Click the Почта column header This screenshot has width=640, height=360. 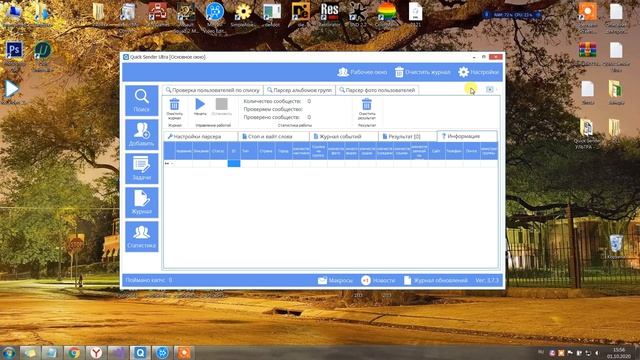point(471,151)
